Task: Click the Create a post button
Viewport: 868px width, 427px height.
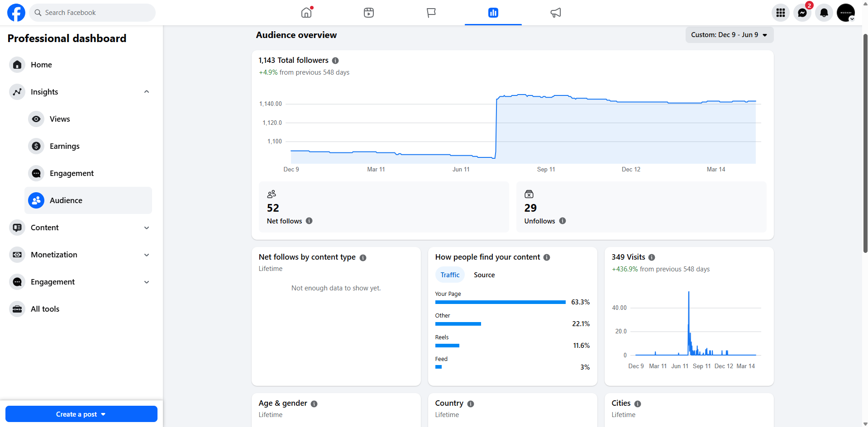Action: coord(81,414)
